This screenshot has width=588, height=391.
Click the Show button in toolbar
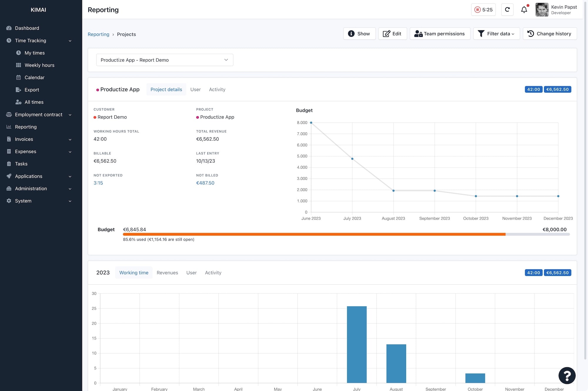[359, 33]
